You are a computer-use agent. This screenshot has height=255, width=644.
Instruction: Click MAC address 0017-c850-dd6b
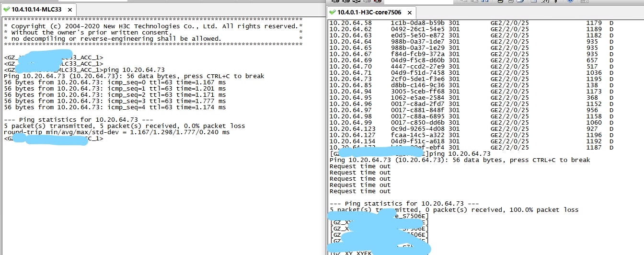(x=418, y=123)
